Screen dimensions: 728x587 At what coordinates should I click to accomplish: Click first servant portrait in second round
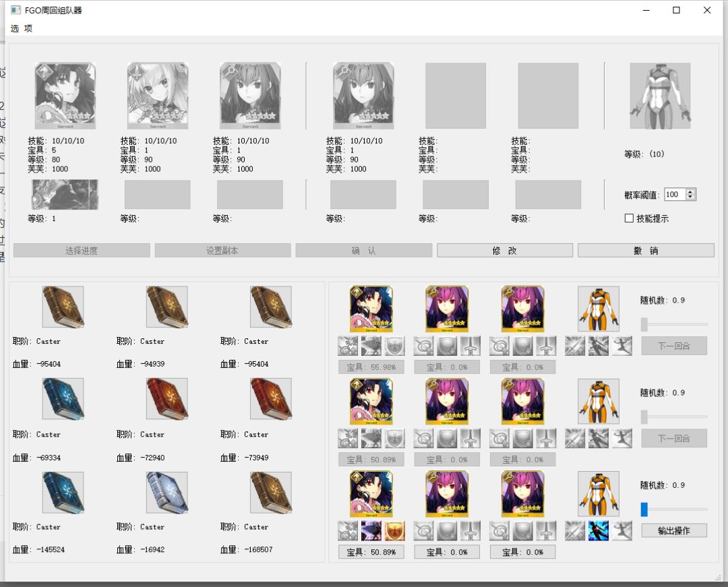(371, 402)
